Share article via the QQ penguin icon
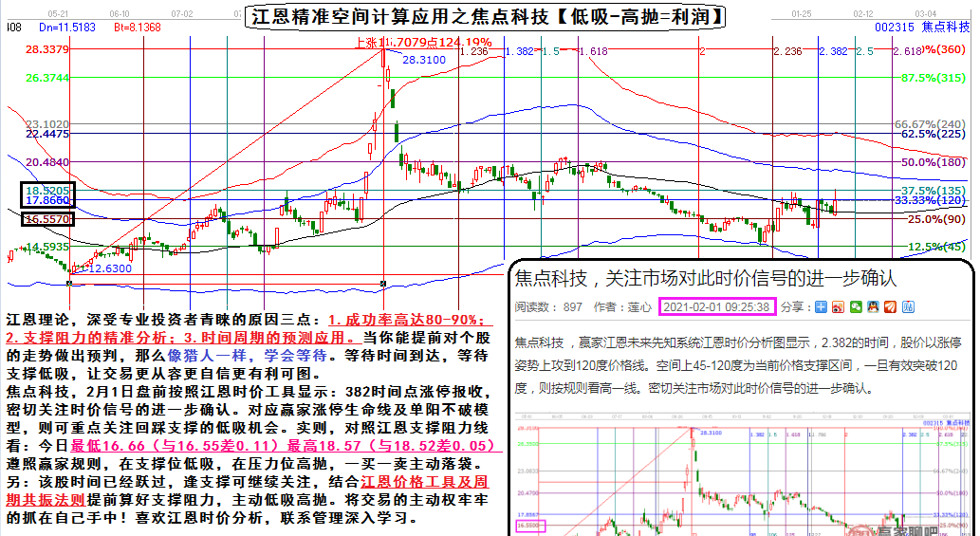 click(x=874, y=307)
